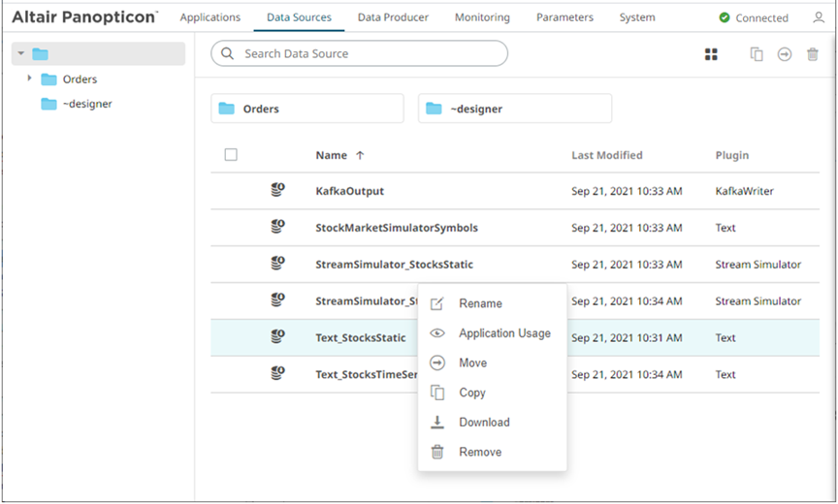Choose Rename from the context menu

480,303
